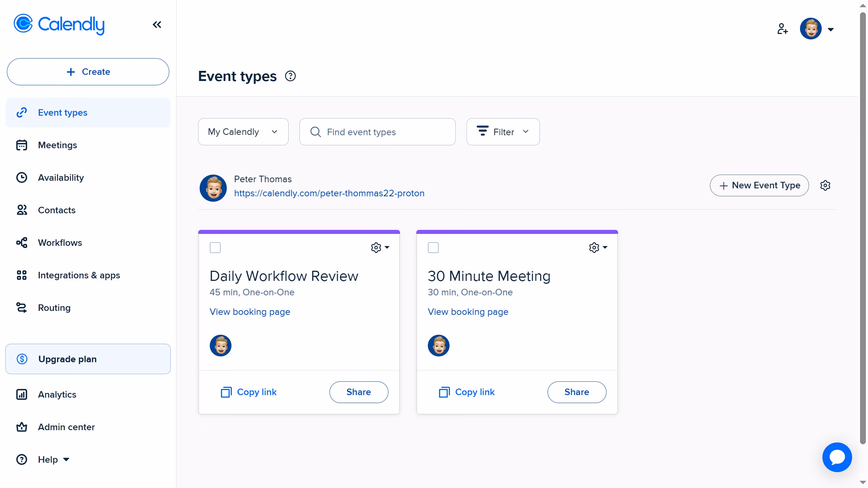Open the My Calendly dropdown
Screen dimensions: 868x488
[x=243, y=132]
